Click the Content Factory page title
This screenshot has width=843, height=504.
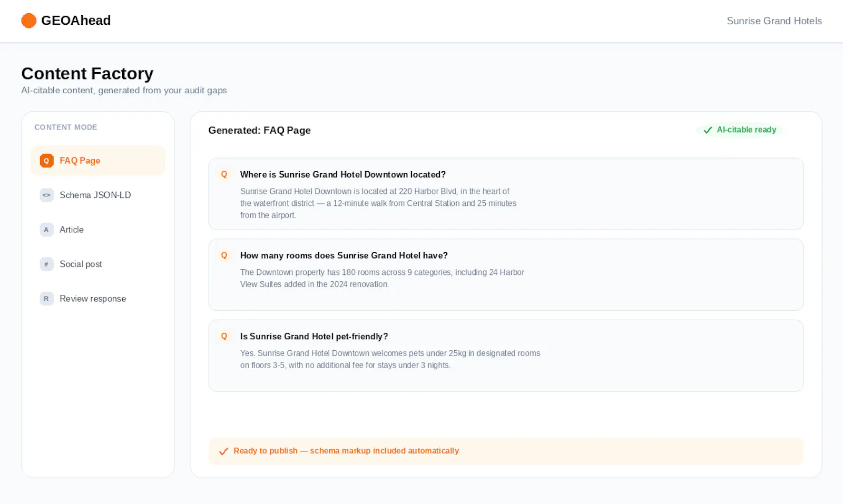(x=87, y=73)
